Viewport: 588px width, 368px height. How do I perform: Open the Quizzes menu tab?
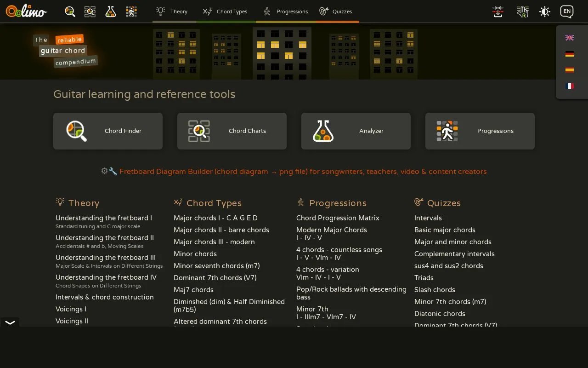[337, 11]
